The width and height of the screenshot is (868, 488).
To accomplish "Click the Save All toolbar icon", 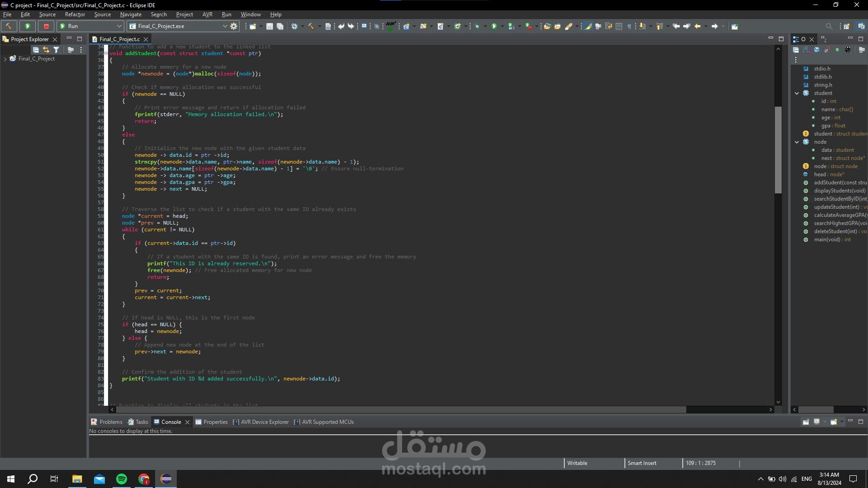I will pos(280,26).
